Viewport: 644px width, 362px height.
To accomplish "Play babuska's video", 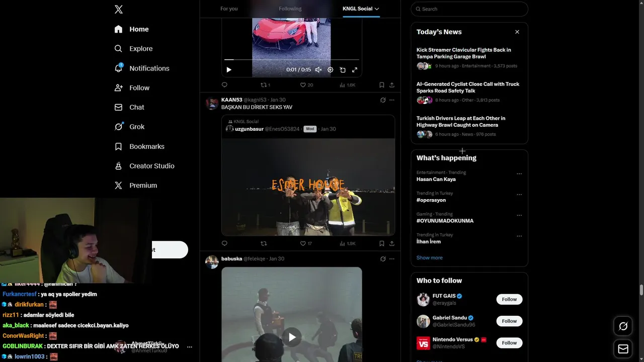I will [292, 337].
